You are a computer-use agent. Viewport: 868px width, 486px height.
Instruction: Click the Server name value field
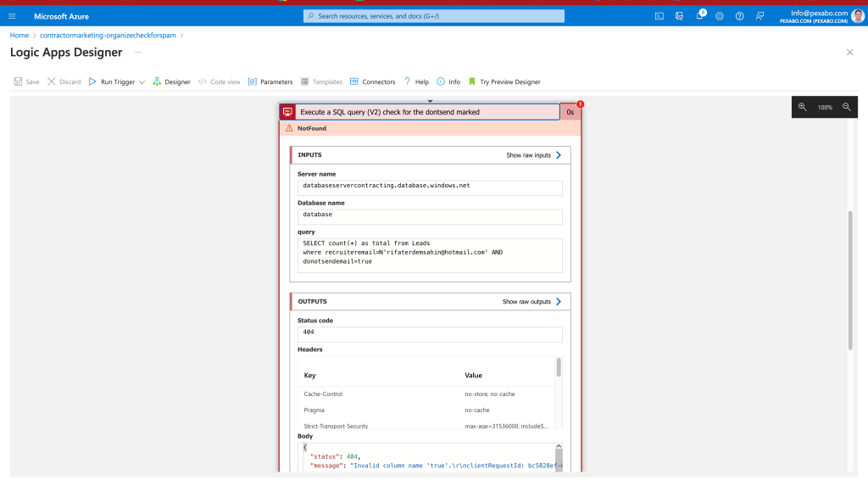click(430, 187)
